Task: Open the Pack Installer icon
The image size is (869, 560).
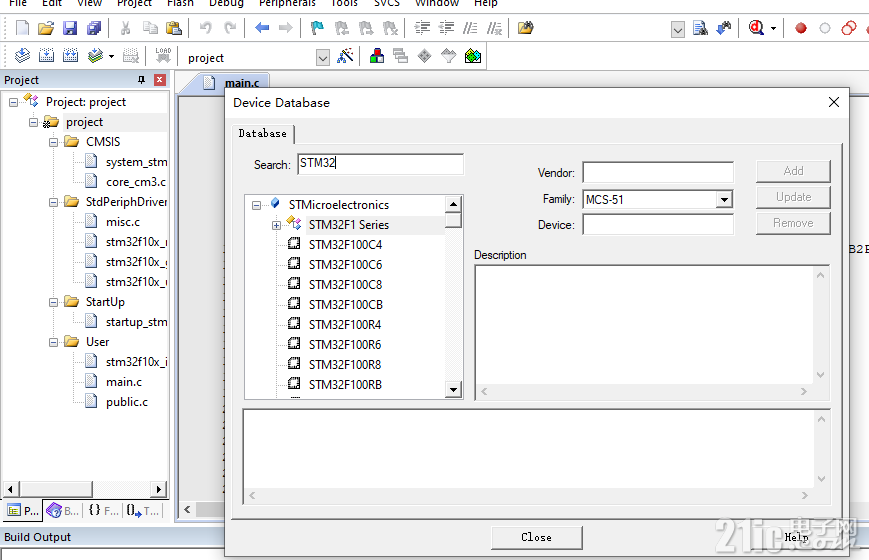Action: pos(473,55)
